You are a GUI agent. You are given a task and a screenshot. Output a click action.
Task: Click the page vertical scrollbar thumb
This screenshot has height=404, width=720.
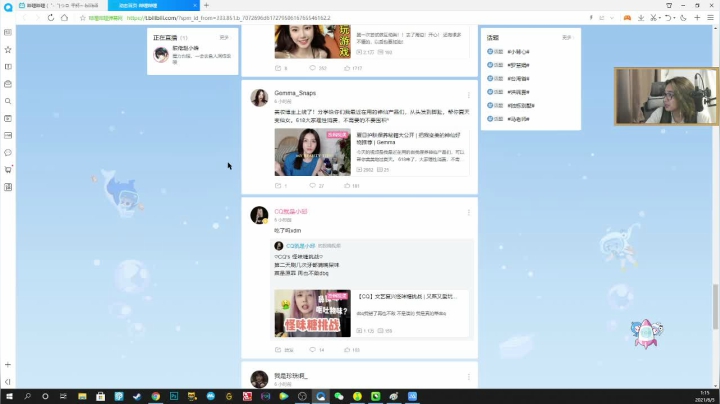(x=715, y=307)
